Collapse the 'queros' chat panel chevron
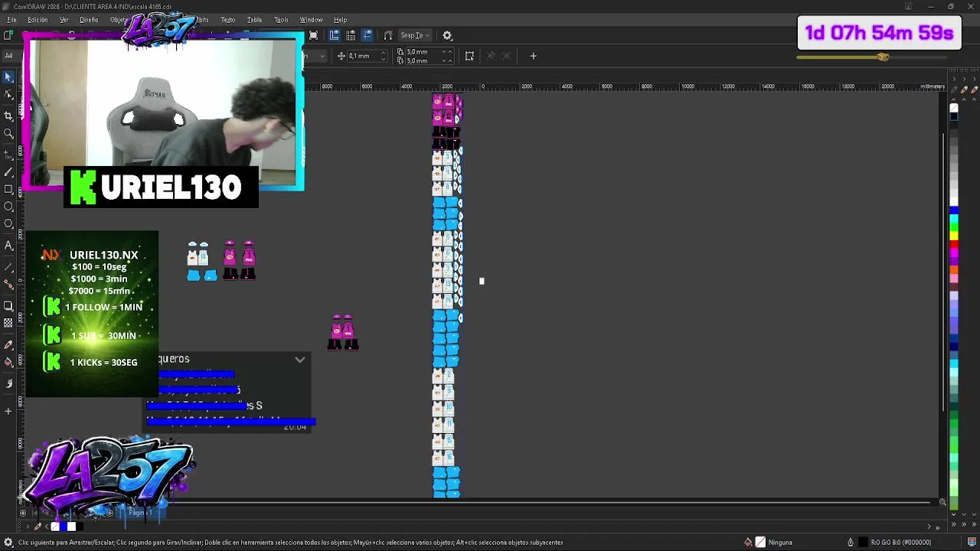Screen dimensions: 980x551 300,359
